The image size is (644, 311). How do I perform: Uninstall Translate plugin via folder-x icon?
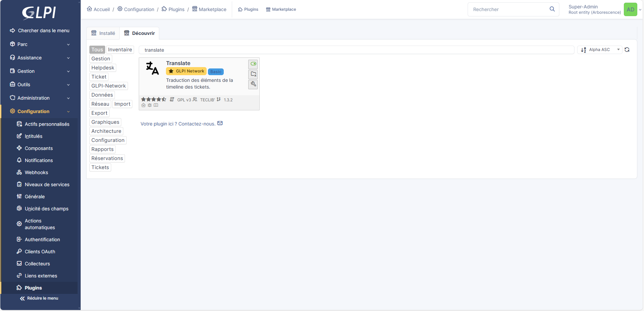pos(253,74)
